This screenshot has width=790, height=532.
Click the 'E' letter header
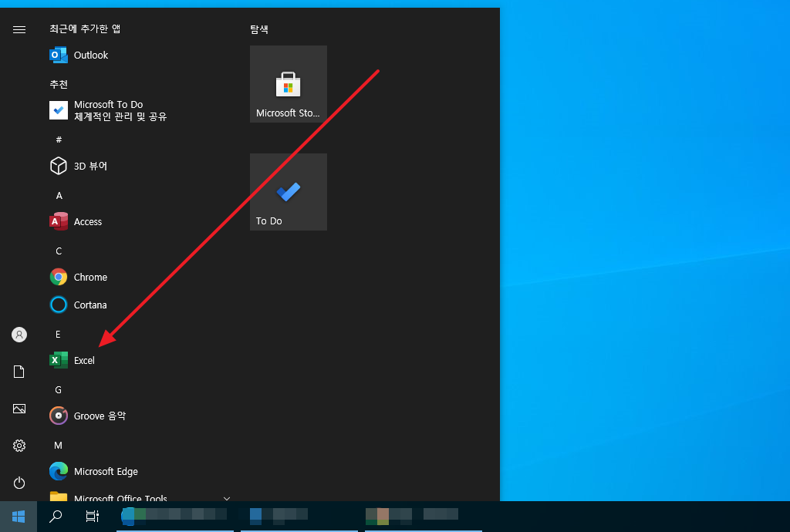click(58, 334)
